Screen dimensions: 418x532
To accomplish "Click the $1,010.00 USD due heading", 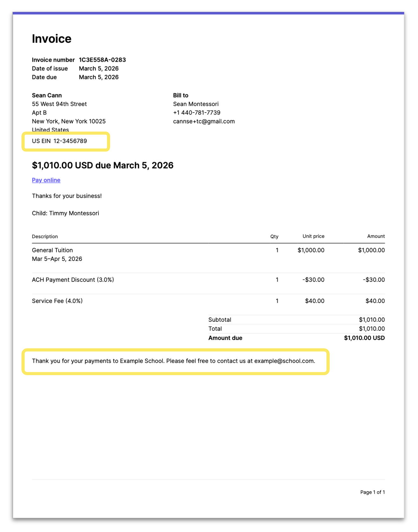I will pos(103,165).
